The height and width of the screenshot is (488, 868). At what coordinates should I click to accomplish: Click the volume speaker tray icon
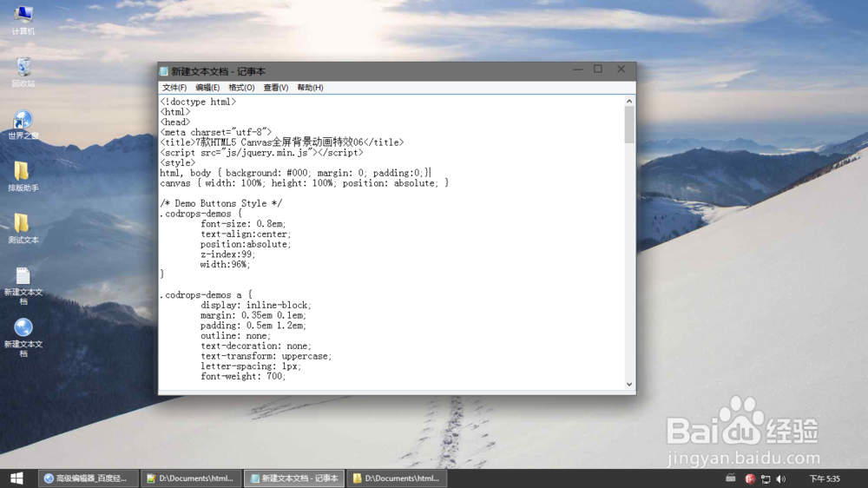tap(781, 478)
